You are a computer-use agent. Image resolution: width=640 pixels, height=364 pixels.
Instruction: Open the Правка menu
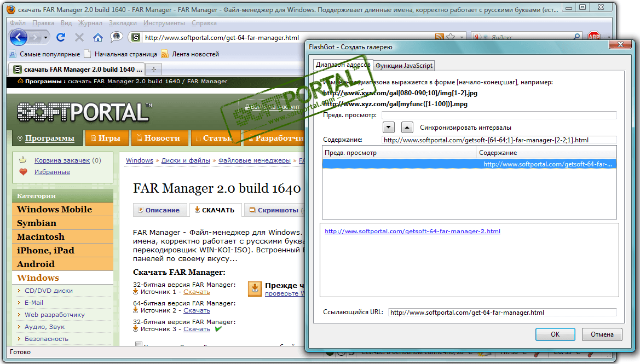point(43,23)
